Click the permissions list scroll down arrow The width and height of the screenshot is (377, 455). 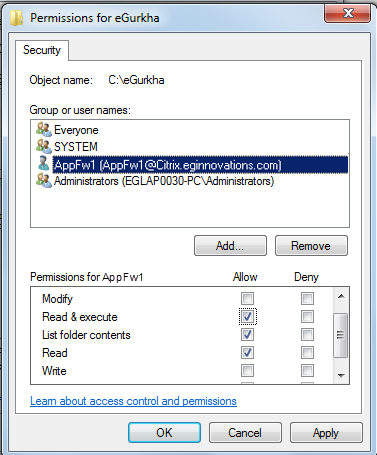coord(341,376)
